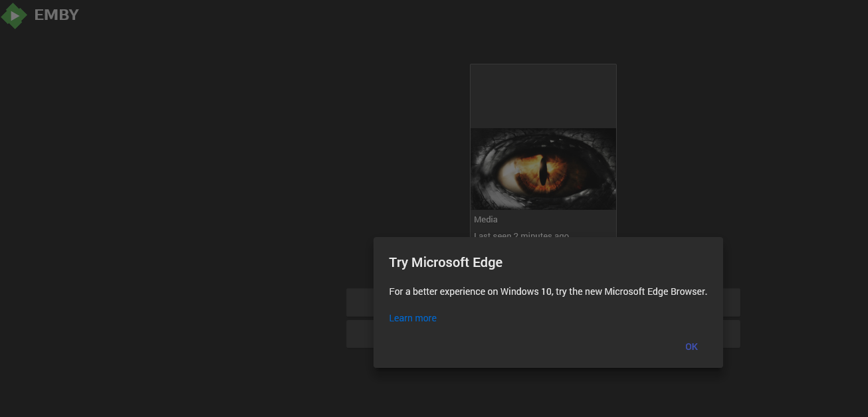Click the green Emby play logo

pyautogui.click(x=14, y=15)
